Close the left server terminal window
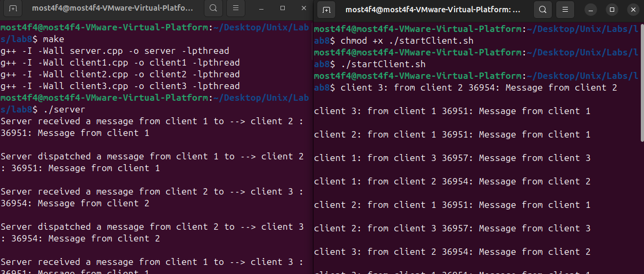 (304, 9)
